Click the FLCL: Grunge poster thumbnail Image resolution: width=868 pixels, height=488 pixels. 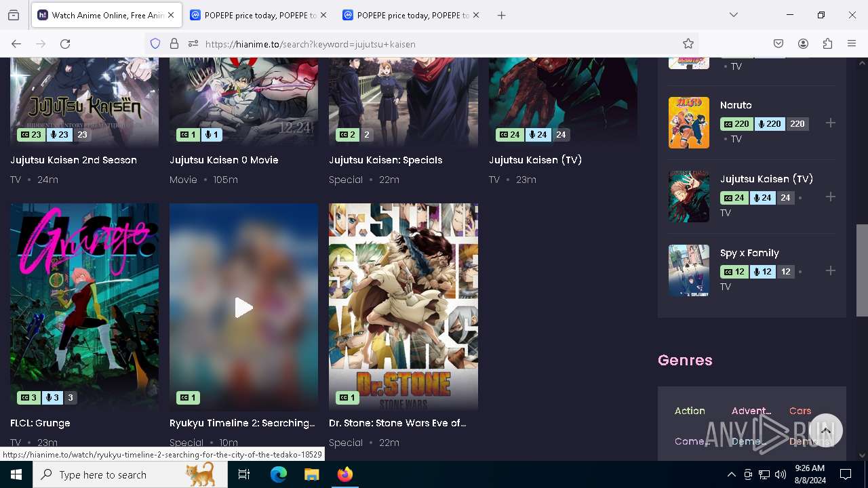pyautogui.click(x=84, y=306)
